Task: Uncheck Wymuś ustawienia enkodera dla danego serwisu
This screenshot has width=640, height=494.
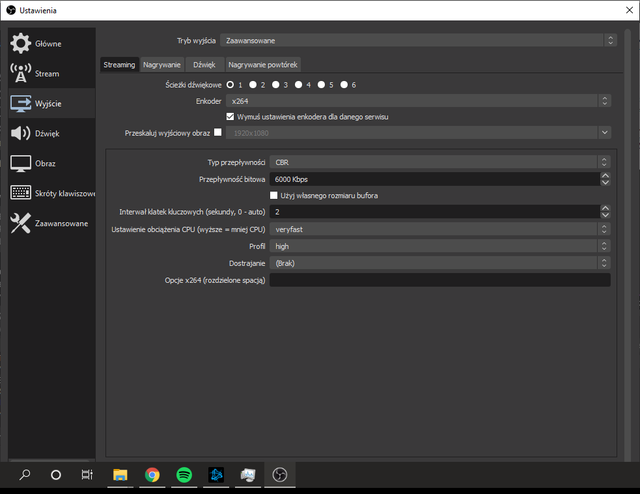Action: coord(230,117)
